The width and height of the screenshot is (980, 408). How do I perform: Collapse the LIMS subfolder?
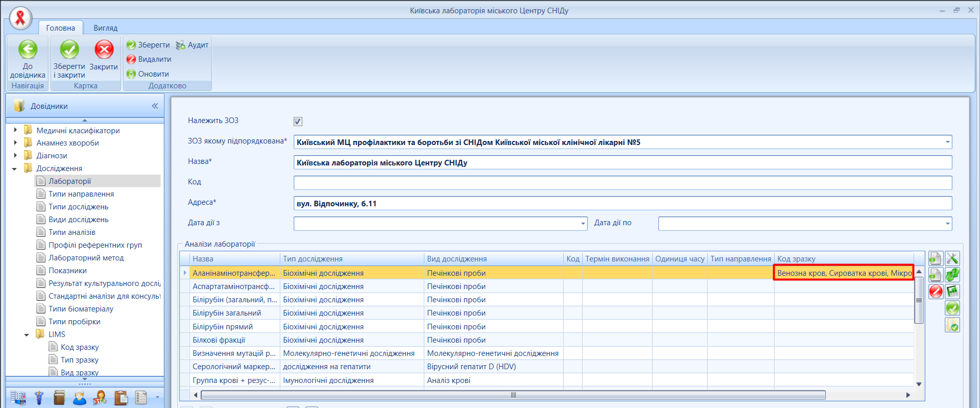pyautogui.click(x=27, y=334)
